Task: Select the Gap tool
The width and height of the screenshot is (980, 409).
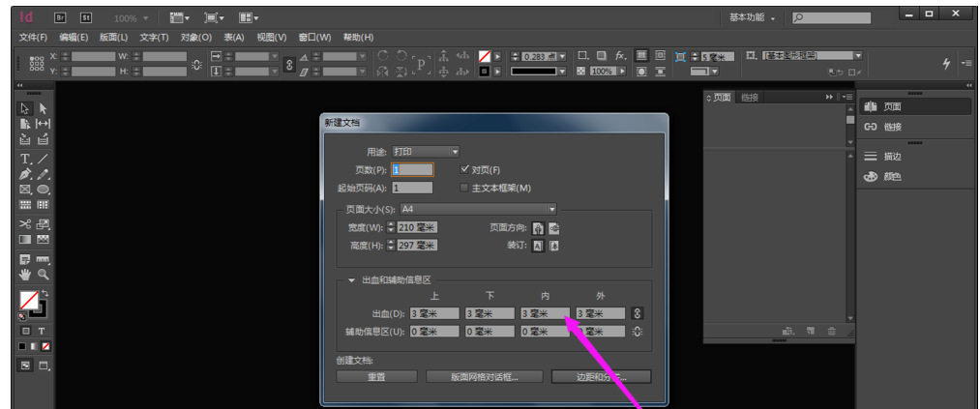Action: 44,124
